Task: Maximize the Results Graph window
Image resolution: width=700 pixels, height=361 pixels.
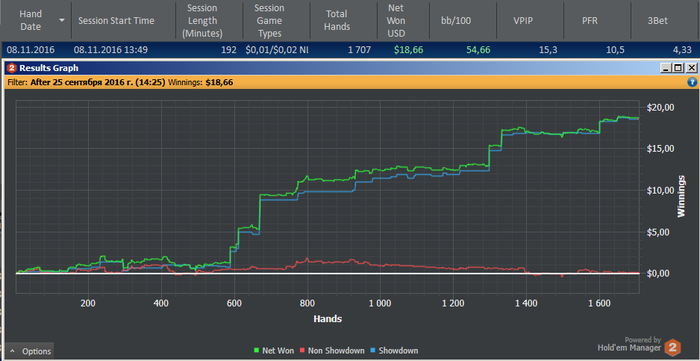Action: point(679,68)
